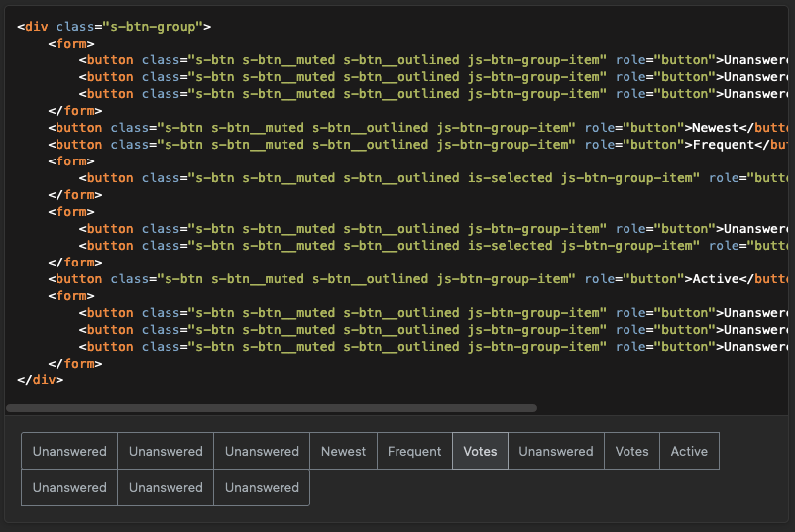The height and width of the screenshot is (532, 795).
Task: Select the Active button
Action: coord(689,451)
